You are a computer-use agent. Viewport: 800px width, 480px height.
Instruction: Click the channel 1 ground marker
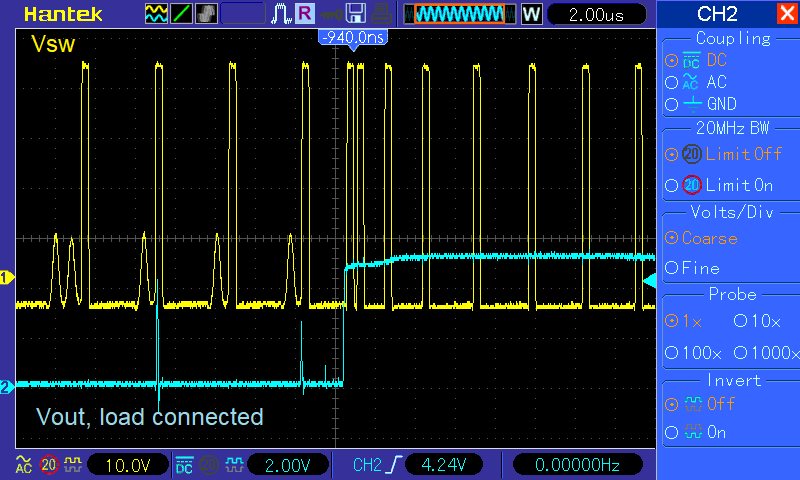(6, 278)
